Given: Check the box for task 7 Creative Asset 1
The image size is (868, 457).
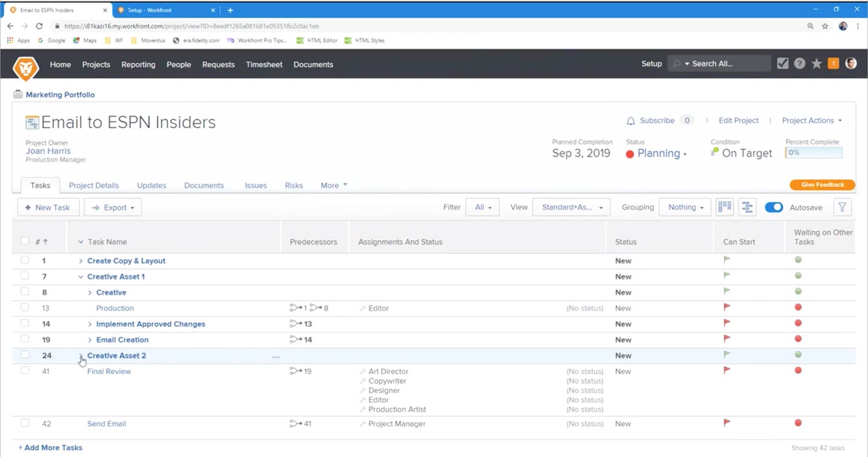Looking at the screenshot, I should pyautogui.click(x=24, y=276).
